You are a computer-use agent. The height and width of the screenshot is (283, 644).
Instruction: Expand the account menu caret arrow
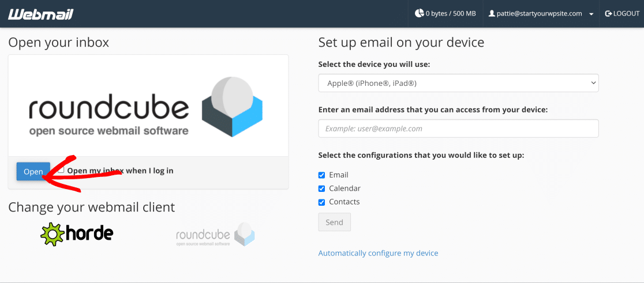click(x=591, y=14)
